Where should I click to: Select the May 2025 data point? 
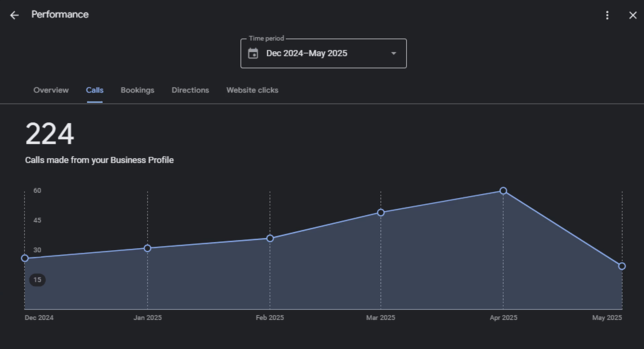click(x=622, y=266)
